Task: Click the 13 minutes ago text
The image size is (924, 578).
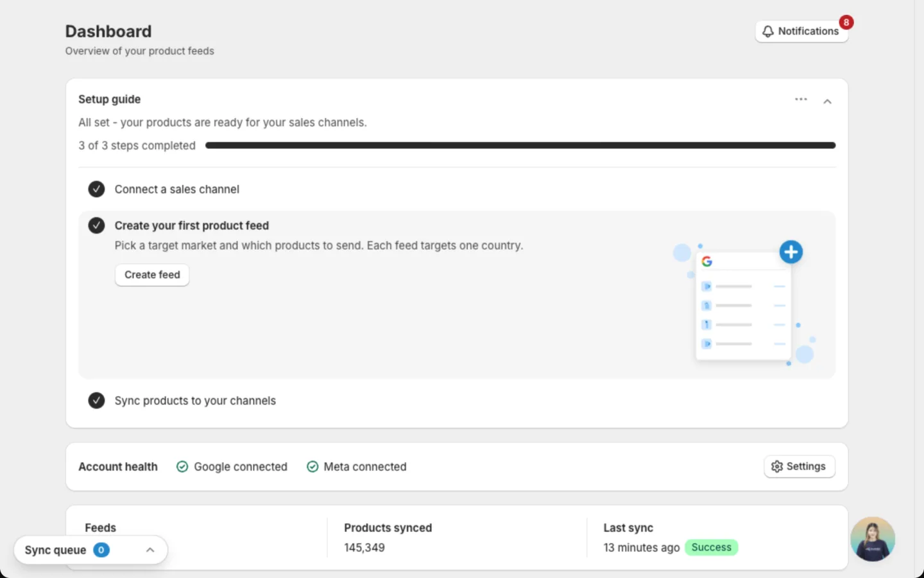Action: click(641, 548)
